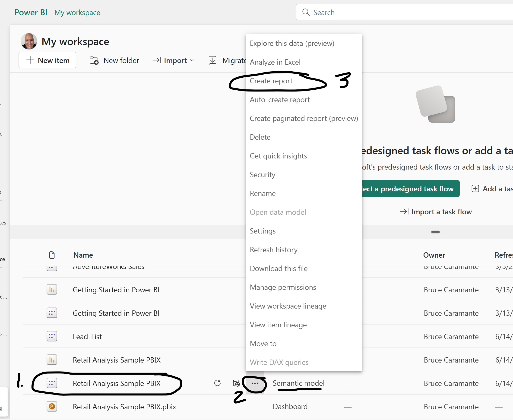Click Open data model entry
513x420 pixels.
point(278,212)
